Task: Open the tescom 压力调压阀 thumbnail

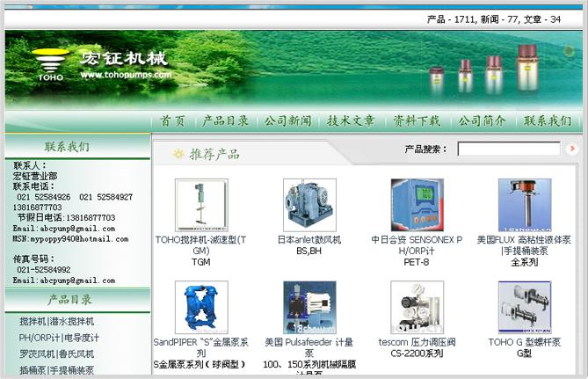Action: 417,307
